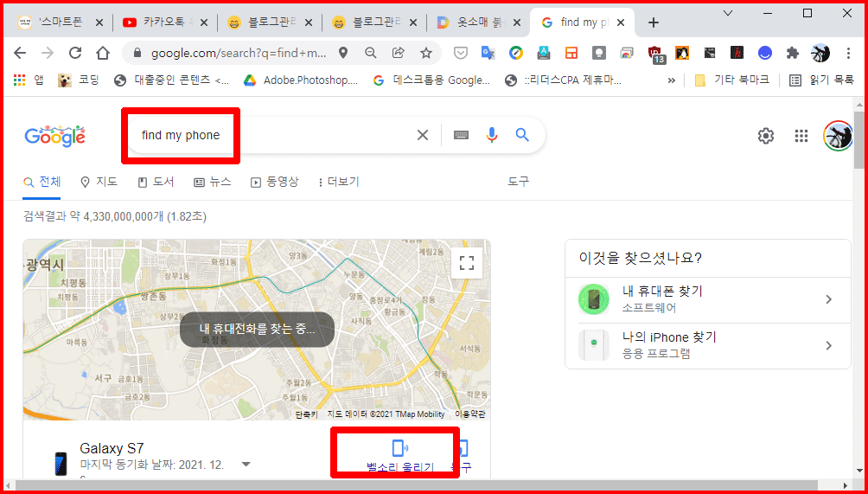Open the Extensions puzzle piece menu

tap(793, 53)
